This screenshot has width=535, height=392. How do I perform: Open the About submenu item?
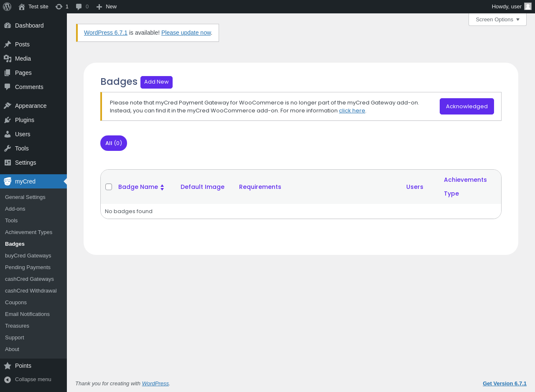pos(12,349)
